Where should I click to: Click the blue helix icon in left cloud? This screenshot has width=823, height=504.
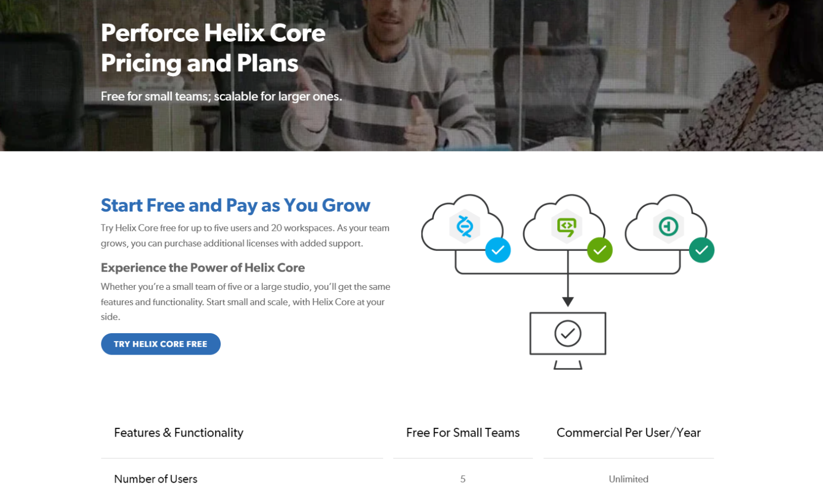[465, 226]
